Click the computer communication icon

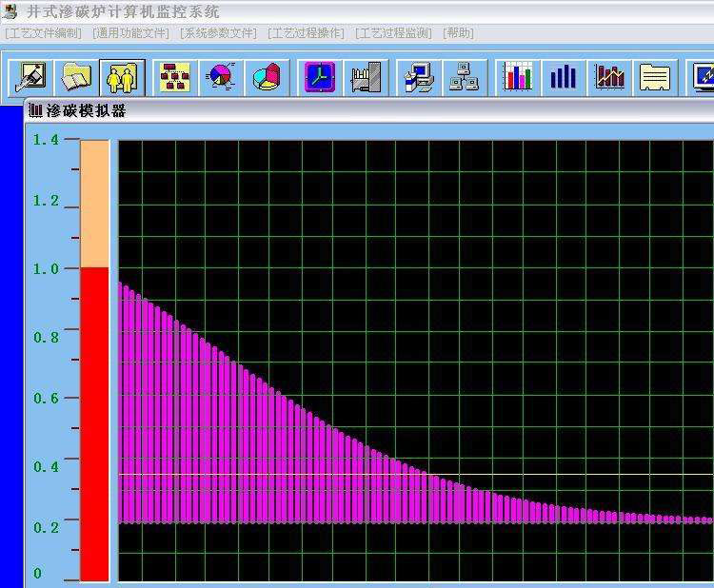pos(418,77)
